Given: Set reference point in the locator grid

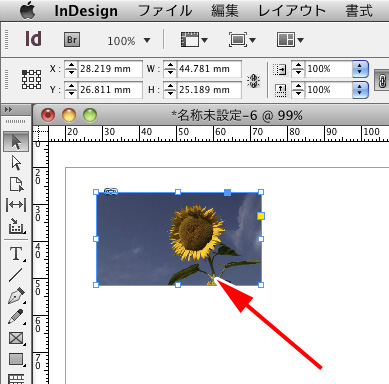Looking at the screenshot, I should [31, 79].
